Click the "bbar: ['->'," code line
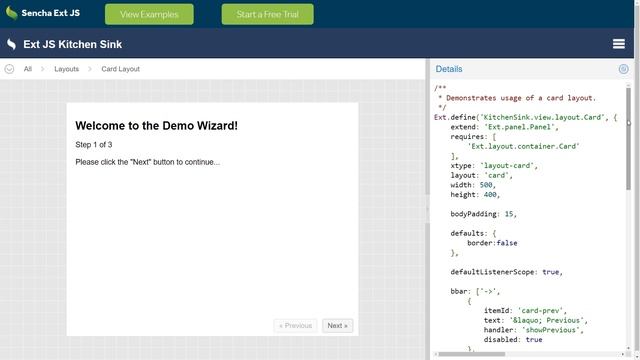 [475, 291]
